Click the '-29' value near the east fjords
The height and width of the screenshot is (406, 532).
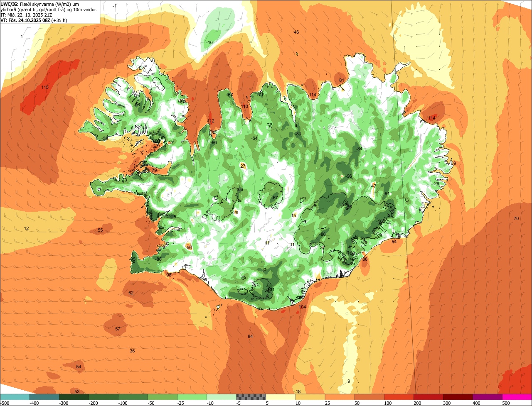tap(435, 183)
